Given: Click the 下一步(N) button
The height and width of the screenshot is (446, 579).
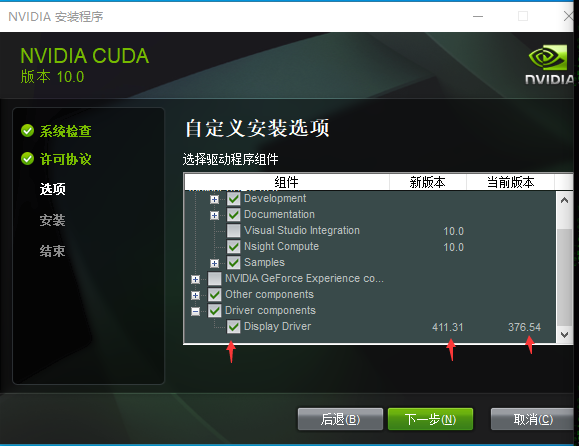Looking at the screenshot, I should pos(430,419).
